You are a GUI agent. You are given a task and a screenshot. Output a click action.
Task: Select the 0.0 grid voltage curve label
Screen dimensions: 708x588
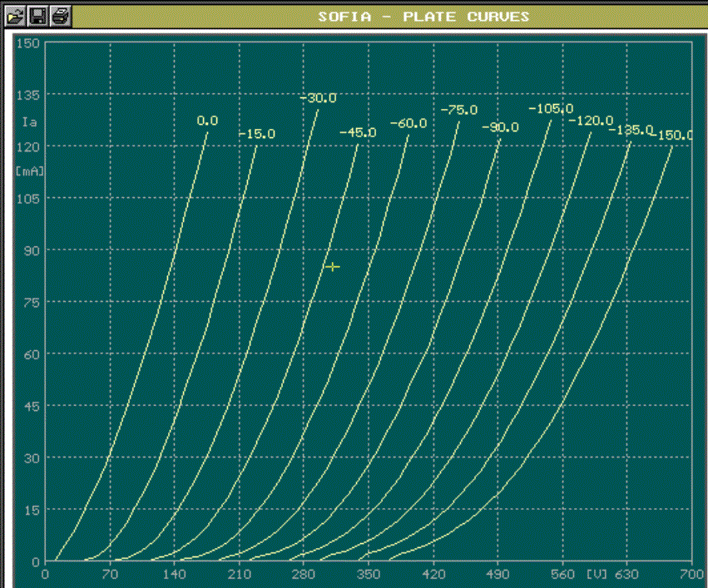[x=207, y=121]
